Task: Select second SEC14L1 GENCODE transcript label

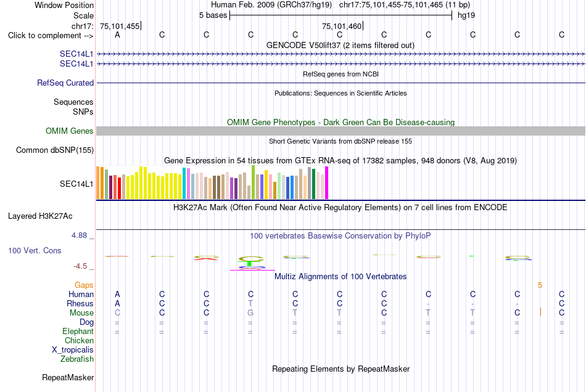Action: click(x=76, y=64)
